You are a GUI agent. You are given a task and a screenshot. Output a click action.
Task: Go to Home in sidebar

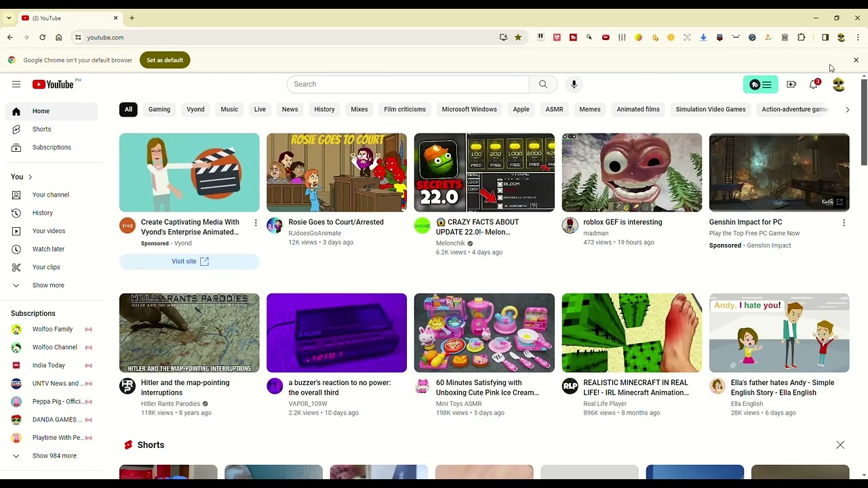(x=52, y=111)
